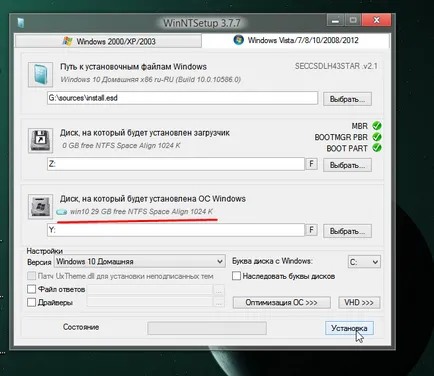434x376 pixels.
Task: Open the VHD >>> options
Action: tap(359, 302)
